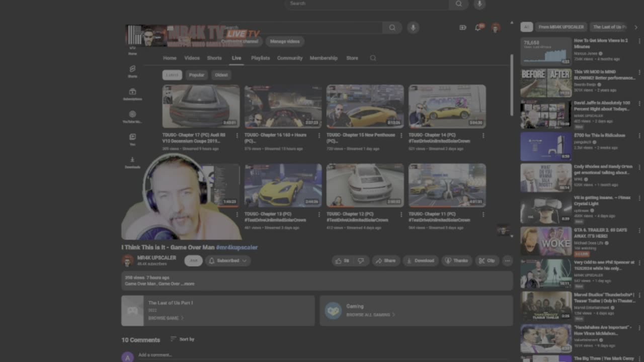Open the GTA 6 Trailer 2 thumbnail

(x=546, y=241)
